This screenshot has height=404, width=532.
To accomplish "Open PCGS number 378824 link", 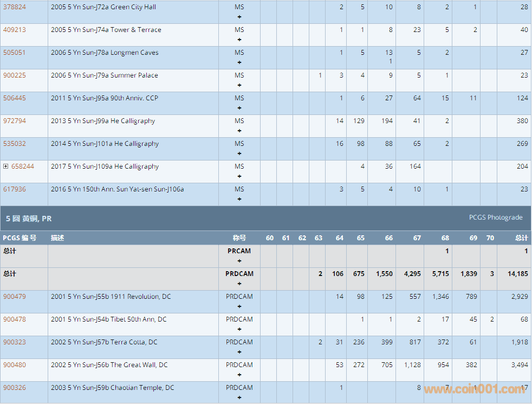I will (14, 7).
